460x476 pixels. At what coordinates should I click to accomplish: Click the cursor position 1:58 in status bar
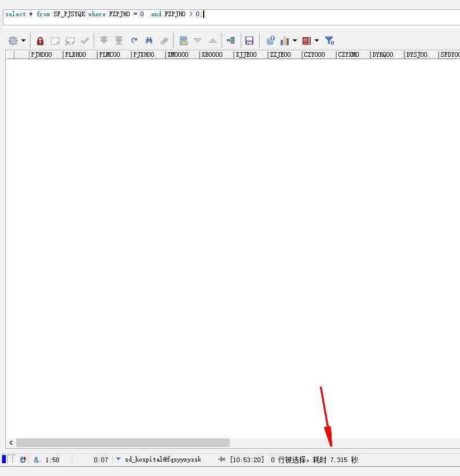tap(52, 460)
